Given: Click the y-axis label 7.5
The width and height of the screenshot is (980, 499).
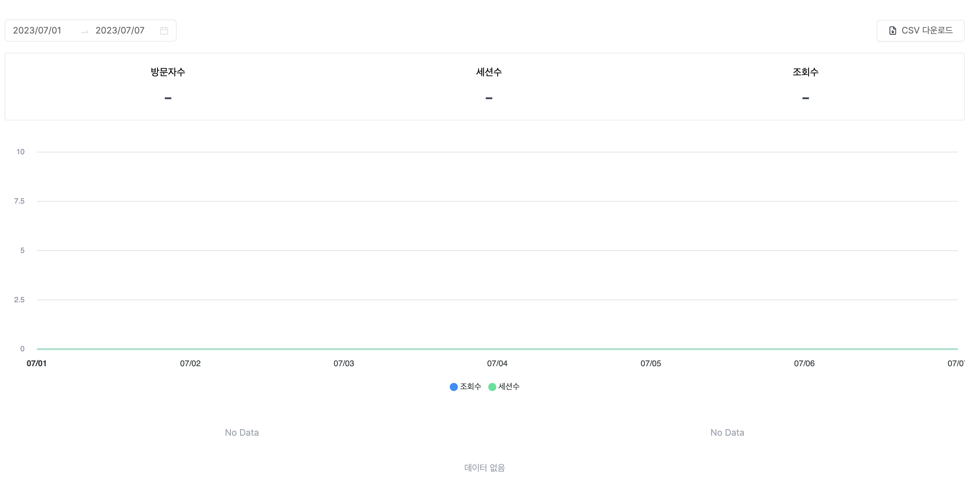Looking at the screenshot, I should [19, 201].
